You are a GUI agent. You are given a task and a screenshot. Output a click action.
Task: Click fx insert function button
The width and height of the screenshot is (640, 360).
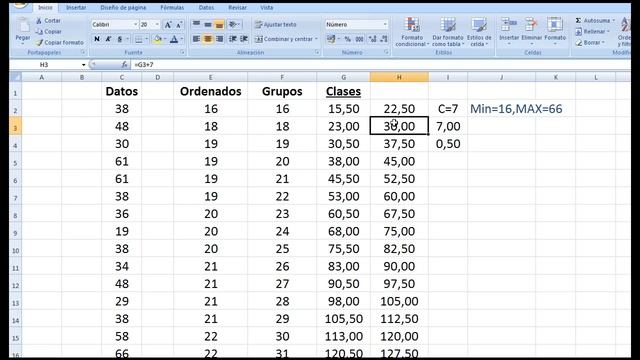pyautogui.click(x=124, y=64)
